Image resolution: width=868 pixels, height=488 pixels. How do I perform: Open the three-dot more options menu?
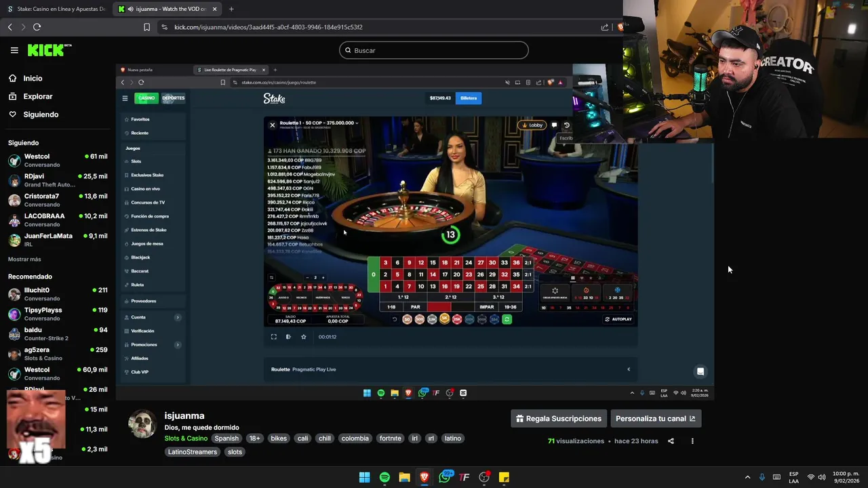click(692, 441)
